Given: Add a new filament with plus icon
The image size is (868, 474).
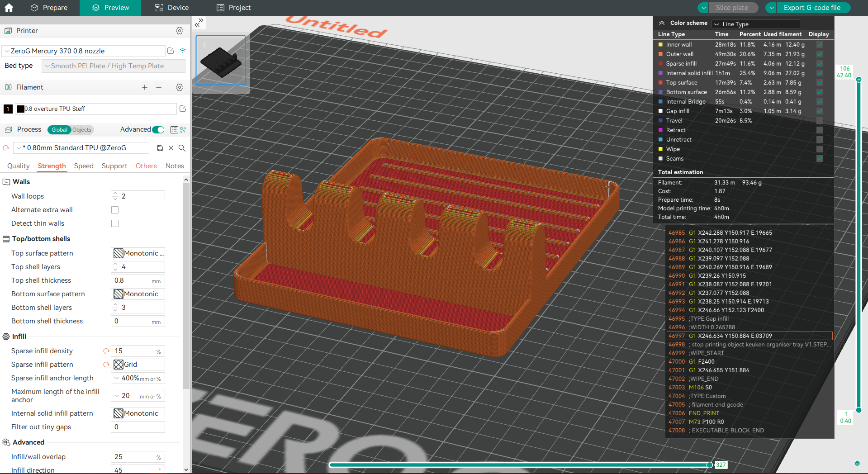Looking at the screenshot, I should pos(145,87).
